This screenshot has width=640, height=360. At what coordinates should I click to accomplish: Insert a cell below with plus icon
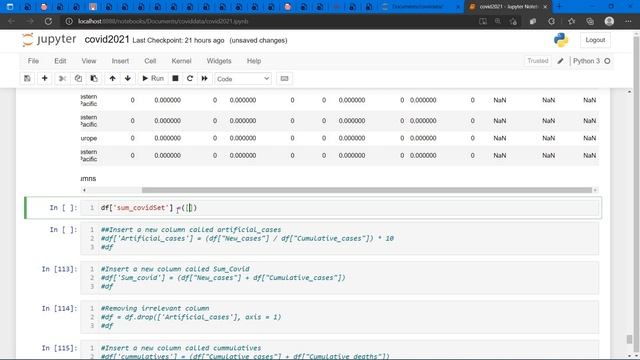(44, 78)
